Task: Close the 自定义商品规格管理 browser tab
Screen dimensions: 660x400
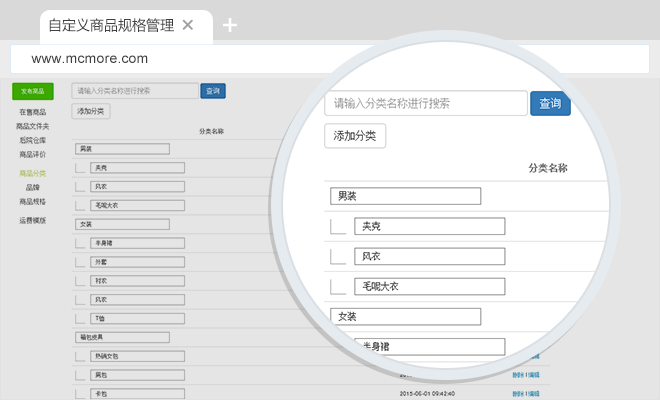Action: pos(187,26)
